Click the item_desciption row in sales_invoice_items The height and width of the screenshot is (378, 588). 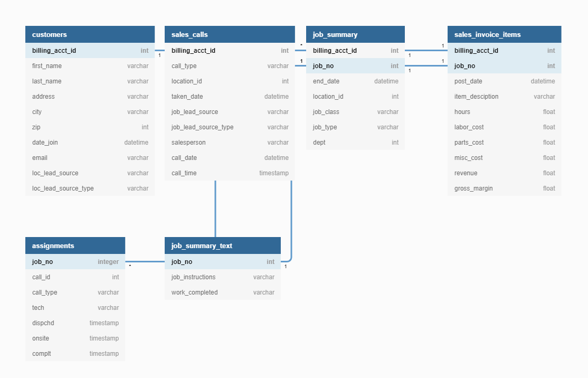pyautogui.click(x=504, y=97)
